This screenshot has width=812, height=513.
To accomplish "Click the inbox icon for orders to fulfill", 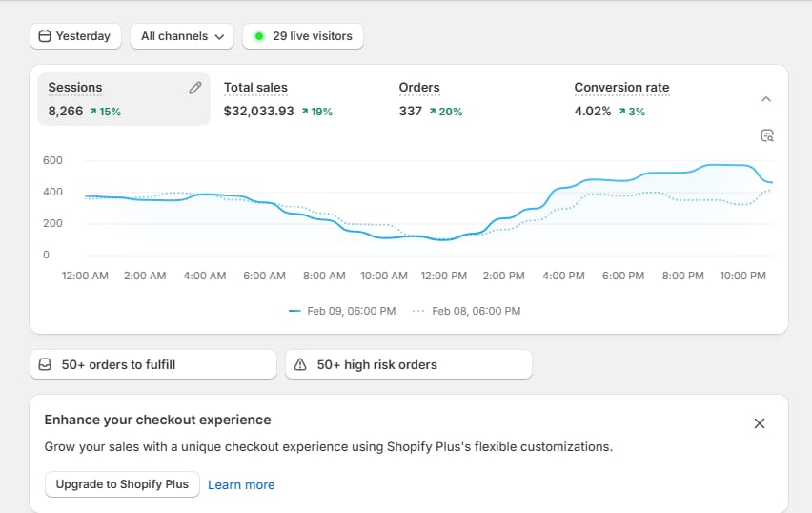I will click(45, 364).
